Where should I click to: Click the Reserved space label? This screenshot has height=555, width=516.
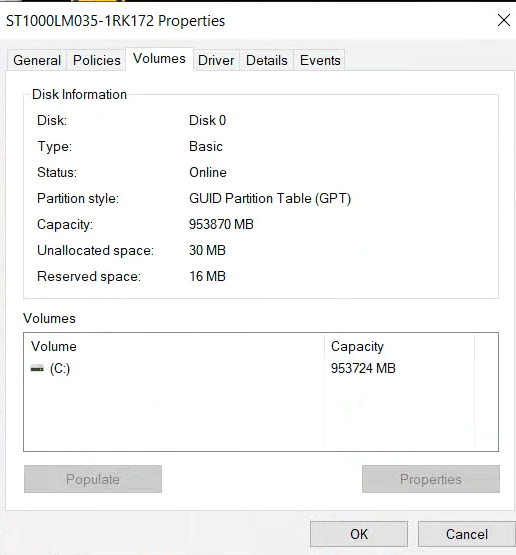point(89,277)
